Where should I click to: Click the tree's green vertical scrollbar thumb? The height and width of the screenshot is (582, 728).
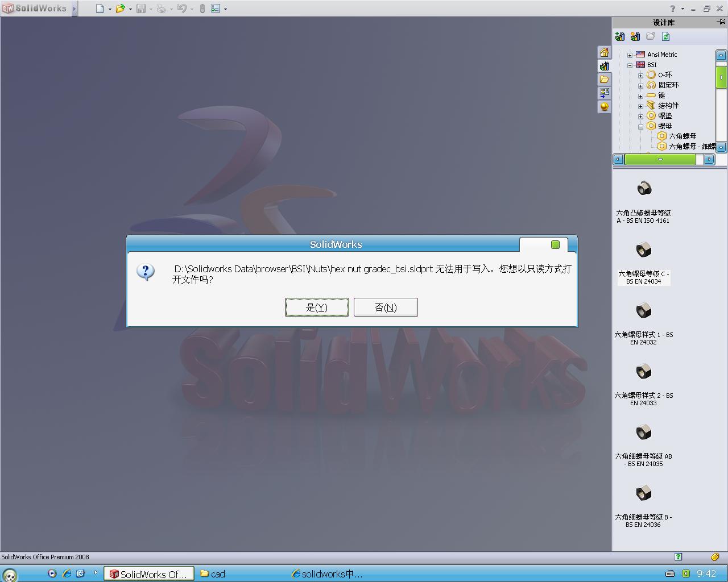[721, 77]
